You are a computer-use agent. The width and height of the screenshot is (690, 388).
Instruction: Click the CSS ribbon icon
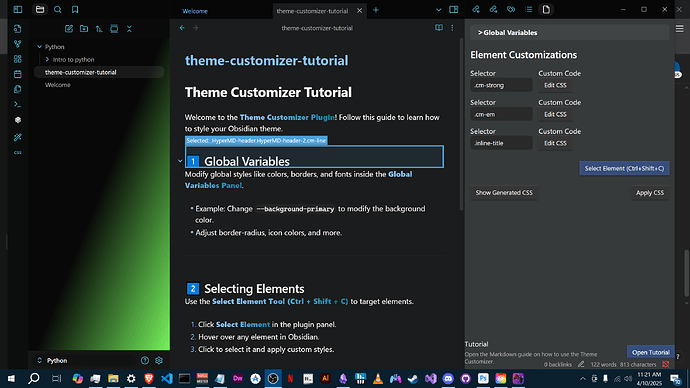[18, 152]
